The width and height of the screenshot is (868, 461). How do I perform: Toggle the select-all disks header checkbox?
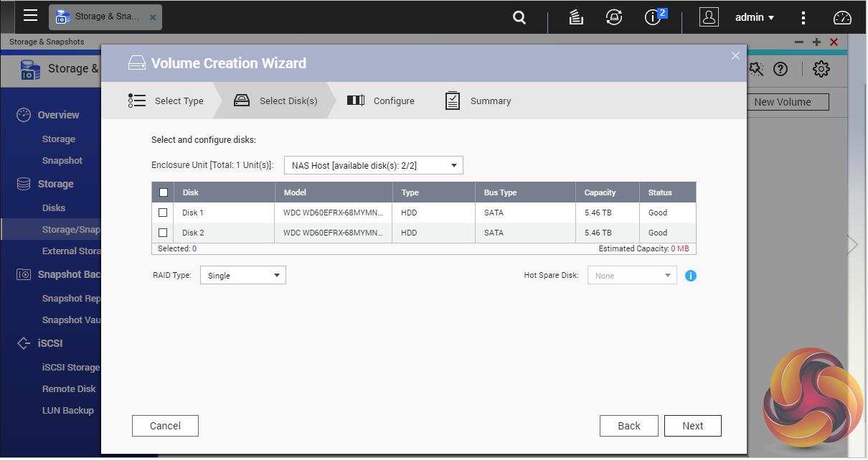[163, 192]
